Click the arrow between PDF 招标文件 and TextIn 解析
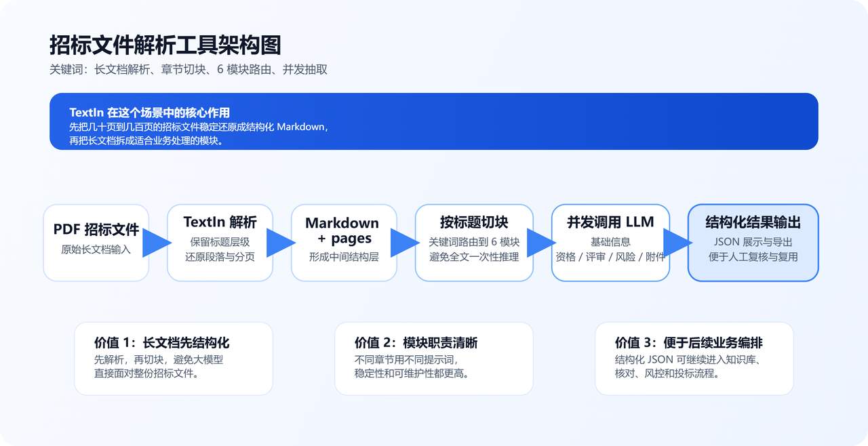The width and height of the screenshot is (868, 446). point(157,243)
